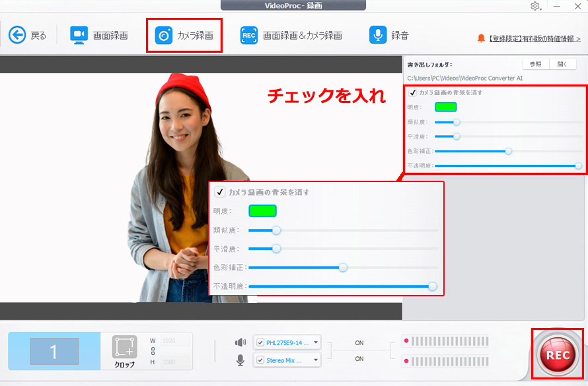Image resolution: width=588 pixels, height=386 pixels.
Task: Open the settings gear in the title bar
Action: click(535, 6)
